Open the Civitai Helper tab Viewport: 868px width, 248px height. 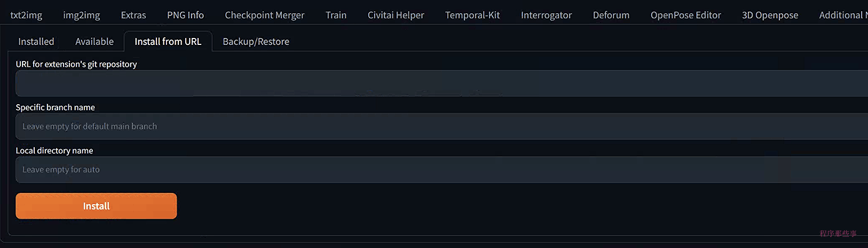(x=396, y=15)
